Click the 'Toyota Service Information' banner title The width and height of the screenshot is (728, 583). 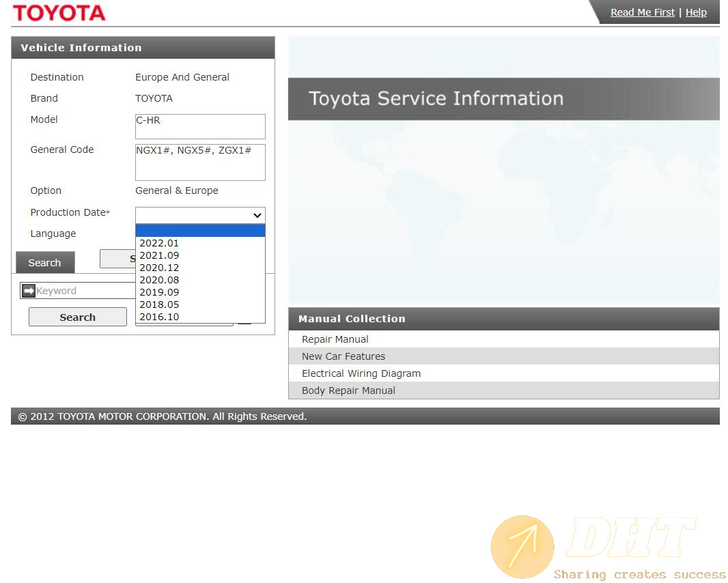pyautogui.click(x=436, y=98)
